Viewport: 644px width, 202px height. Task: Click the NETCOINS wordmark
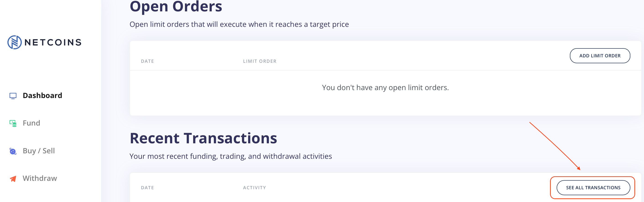[53, 42]
